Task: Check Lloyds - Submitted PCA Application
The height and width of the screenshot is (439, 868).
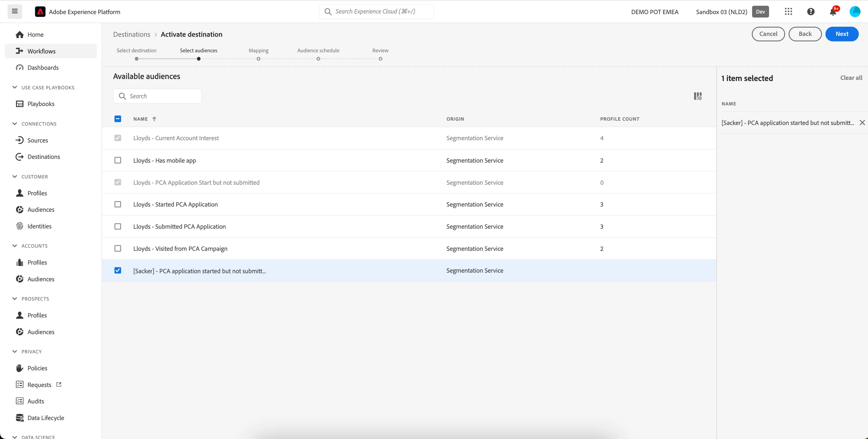Action: click(118, 227)
